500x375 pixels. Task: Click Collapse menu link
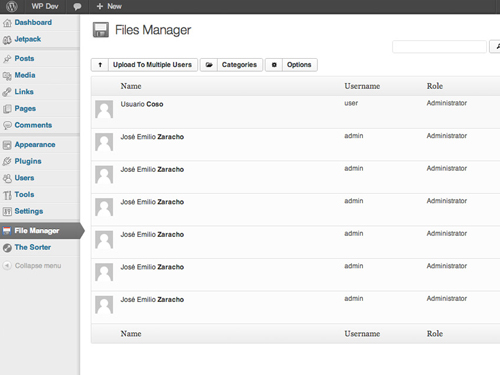pyautogui.click(x=38, y=266)
